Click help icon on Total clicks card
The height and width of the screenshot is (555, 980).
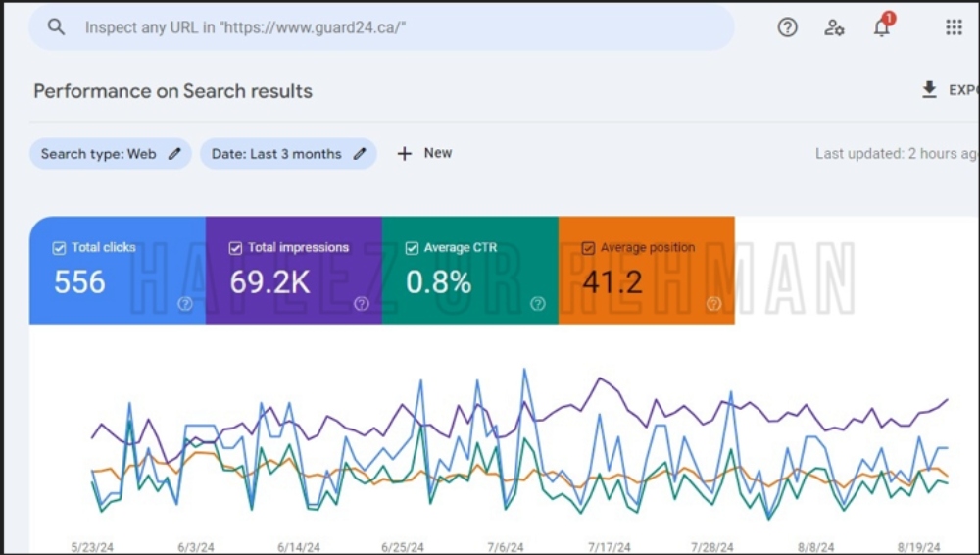pos(185,304)
